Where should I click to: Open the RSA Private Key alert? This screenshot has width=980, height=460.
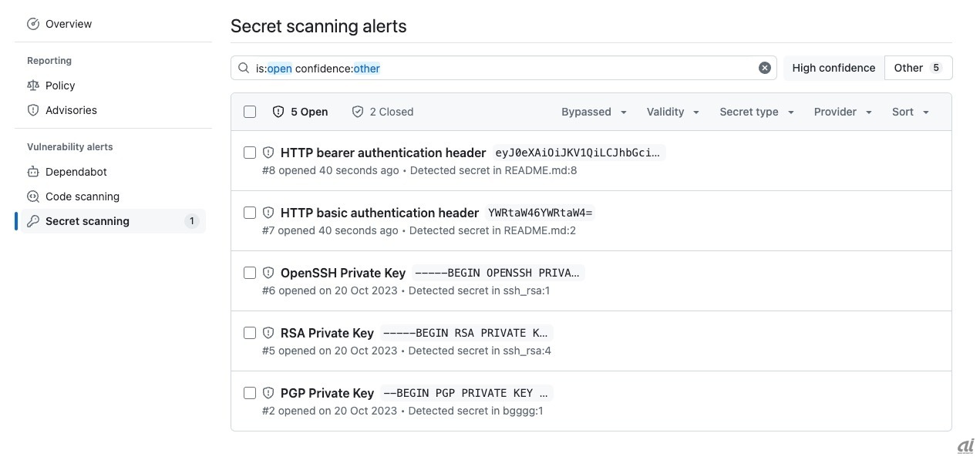point(327,333)
